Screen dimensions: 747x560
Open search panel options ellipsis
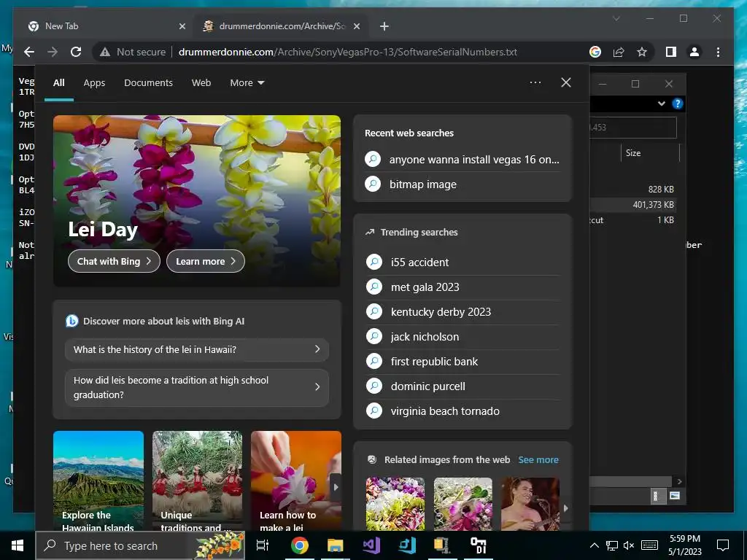[535, 82]
